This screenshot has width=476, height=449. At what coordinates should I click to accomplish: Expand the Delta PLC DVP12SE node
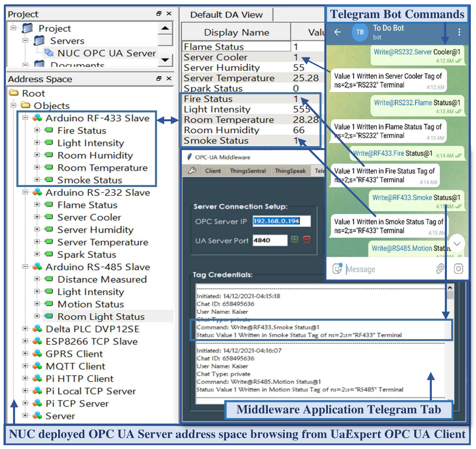coord(25,329)
